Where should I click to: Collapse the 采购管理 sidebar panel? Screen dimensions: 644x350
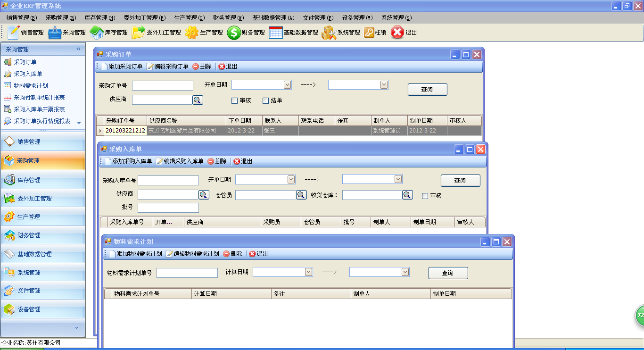click(x=79, y=49)
